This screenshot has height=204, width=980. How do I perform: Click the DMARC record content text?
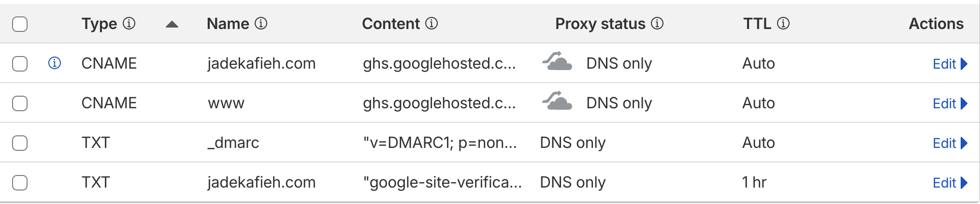(x=440, y=143)
